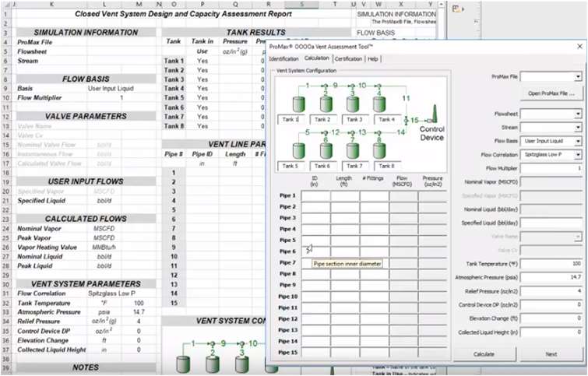This screenshot has width=588, height=376.
Task: Click the Tank 1 name box
Action: [x=290, y=120]
